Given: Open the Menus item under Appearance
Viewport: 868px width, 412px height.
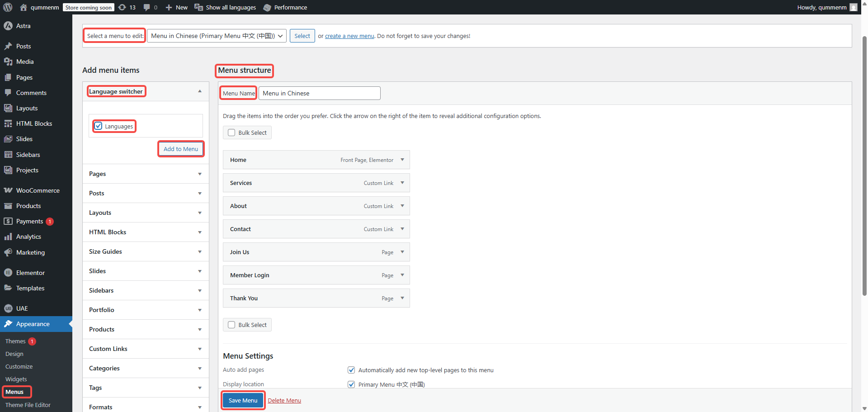Looking at the screenshot, I should 16,392.
